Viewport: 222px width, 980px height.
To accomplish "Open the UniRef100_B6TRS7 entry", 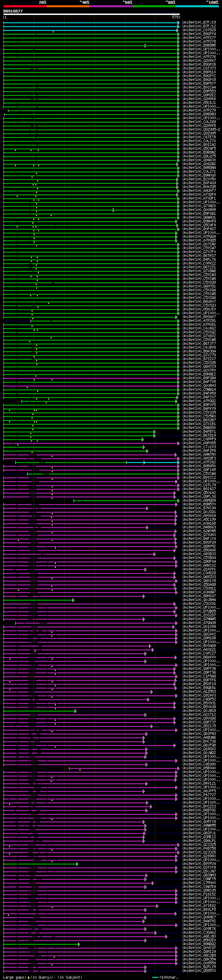I will 199,256.
